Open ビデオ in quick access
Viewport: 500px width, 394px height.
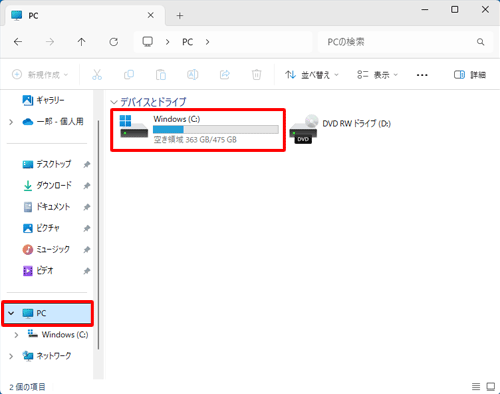point(38,271)
